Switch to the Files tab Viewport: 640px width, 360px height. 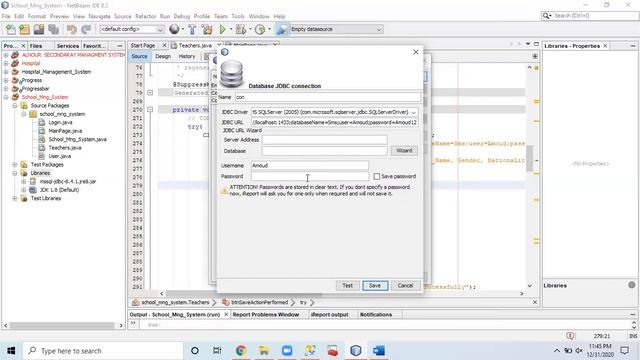click(36, 46)
